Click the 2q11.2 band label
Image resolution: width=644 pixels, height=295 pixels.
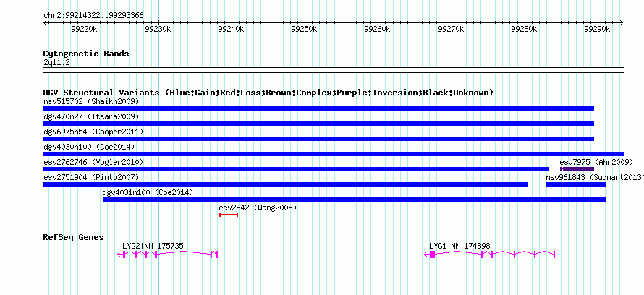pos(56,62)
